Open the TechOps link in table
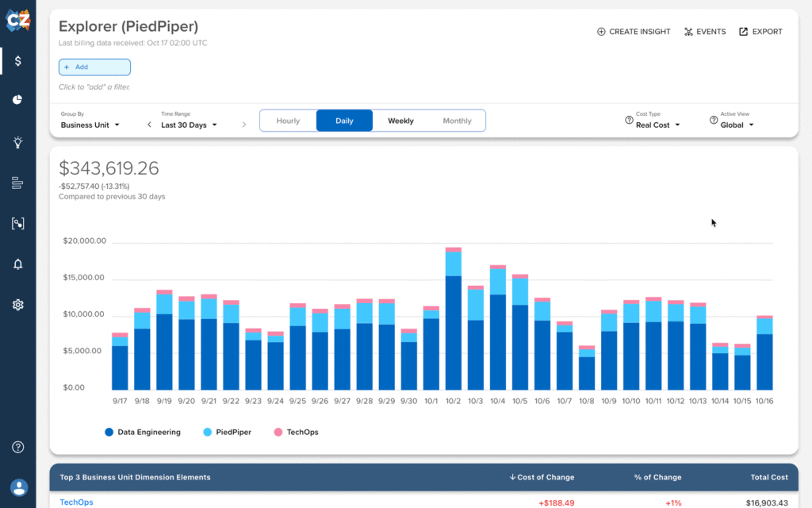Viewport: 812px width, 508px height. tap(77, 502)
